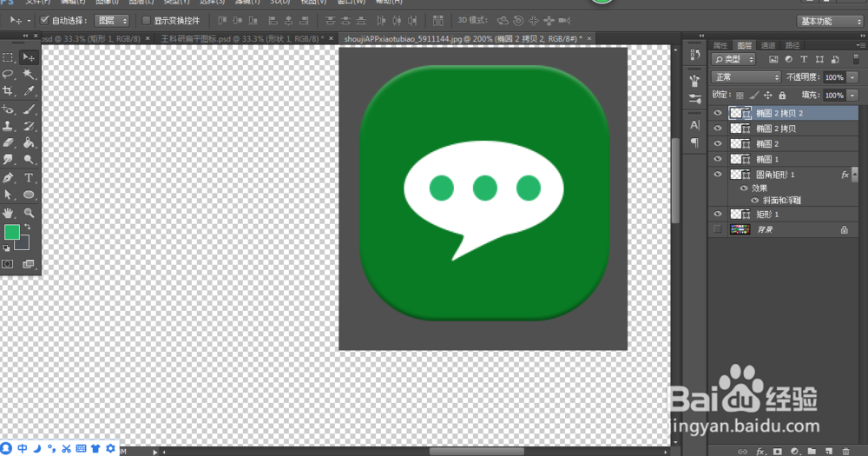Hide the 椭圆 2 layer
The width and height of the screenshot is (868, 456).
(718, 144)
